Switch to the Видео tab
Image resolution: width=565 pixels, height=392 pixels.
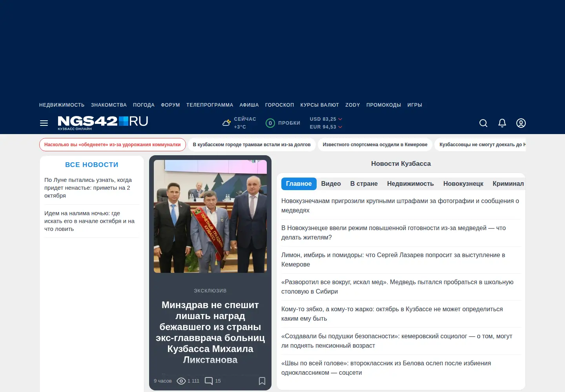tap(331, 184)
